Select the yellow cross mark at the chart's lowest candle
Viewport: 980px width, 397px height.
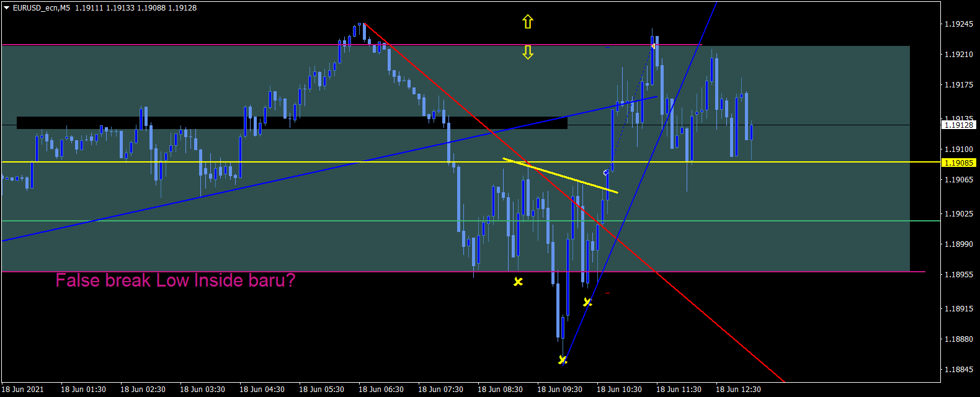click(563, 360)
